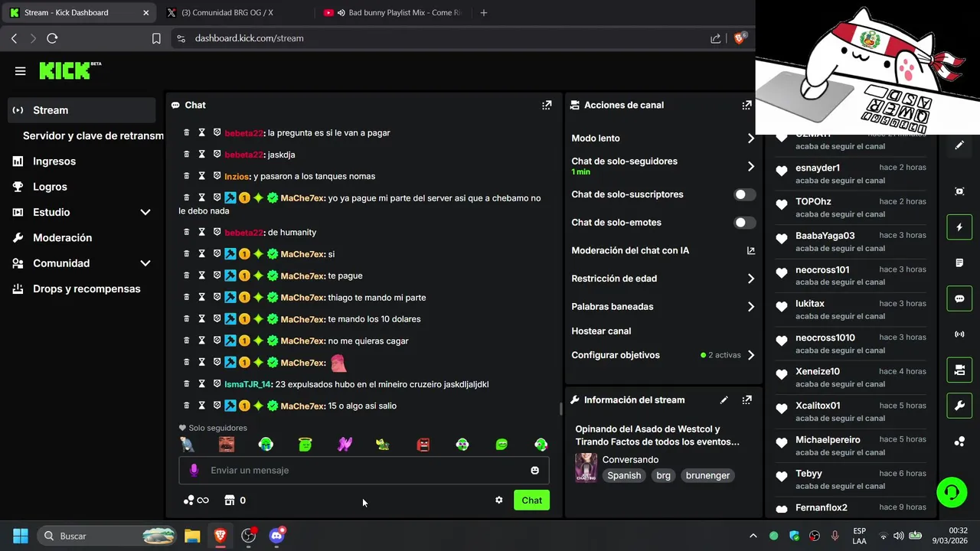The height and width of the screenshot is (551, 980).
Task: Switch to the Comunidad BRG OG X tab
Action: coord(236,13)
